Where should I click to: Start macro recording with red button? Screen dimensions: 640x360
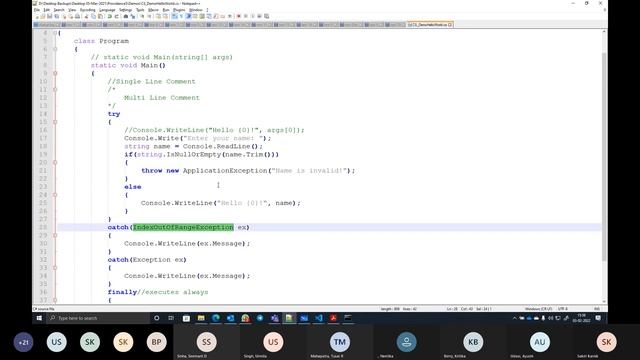click(x=239, y=16)
